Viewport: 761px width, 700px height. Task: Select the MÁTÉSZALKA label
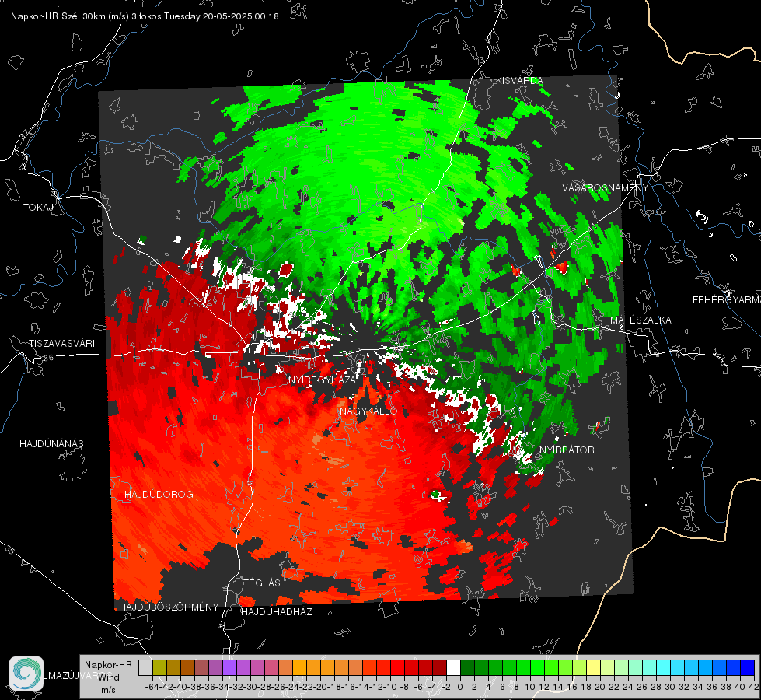coord(641,320)
